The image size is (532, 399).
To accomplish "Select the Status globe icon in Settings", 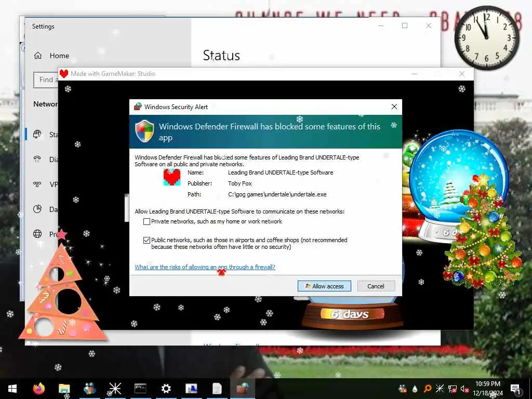I will (x=37, y=135).
